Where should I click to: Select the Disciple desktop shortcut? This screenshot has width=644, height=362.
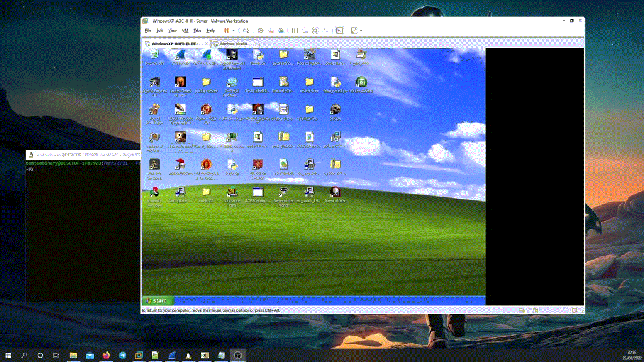click(x=335, y=112)
